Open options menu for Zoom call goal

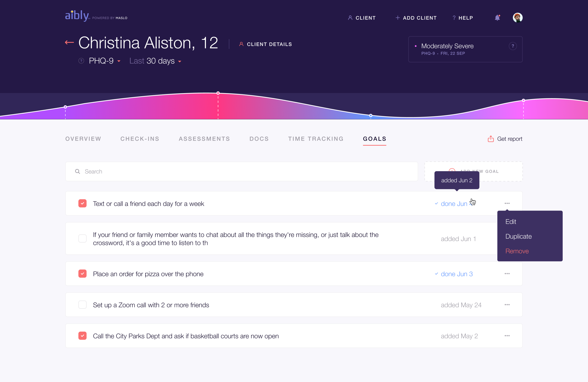tap(507, 305)
